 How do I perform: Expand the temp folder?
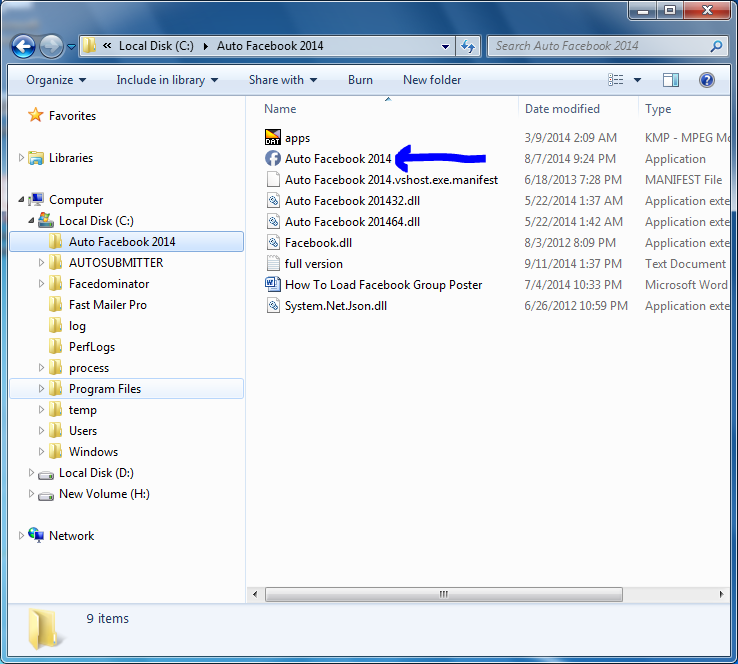41,409
